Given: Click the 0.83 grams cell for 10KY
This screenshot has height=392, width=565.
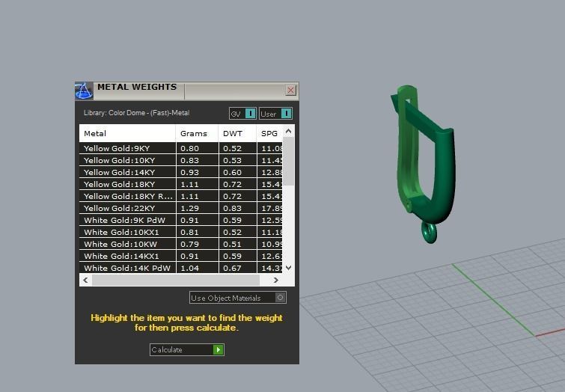Looking at the screenshot, I should tap(197, 160).
